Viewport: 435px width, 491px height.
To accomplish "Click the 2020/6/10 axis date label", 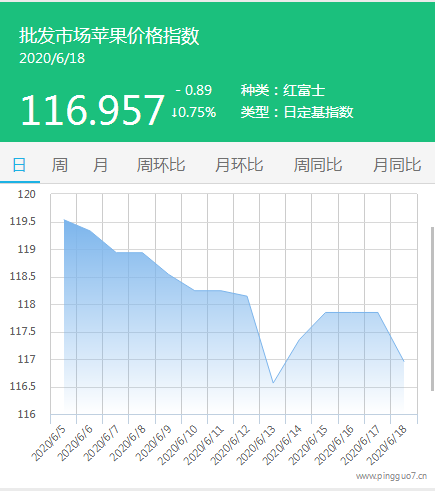I will (178, 445).
